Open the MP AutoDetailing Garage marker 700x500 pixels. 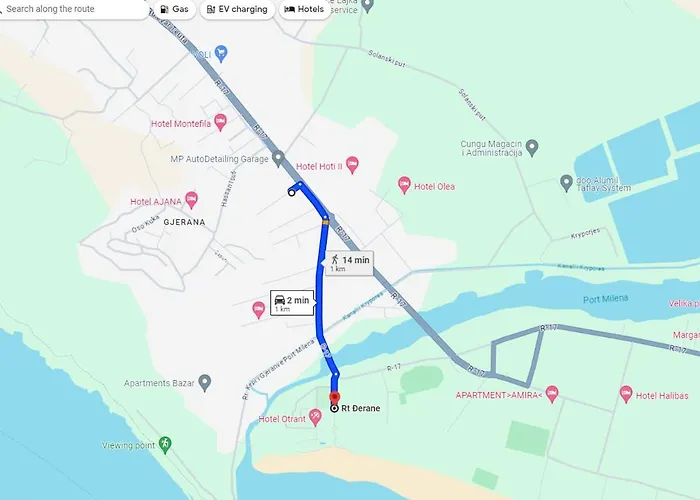point(278,159)
